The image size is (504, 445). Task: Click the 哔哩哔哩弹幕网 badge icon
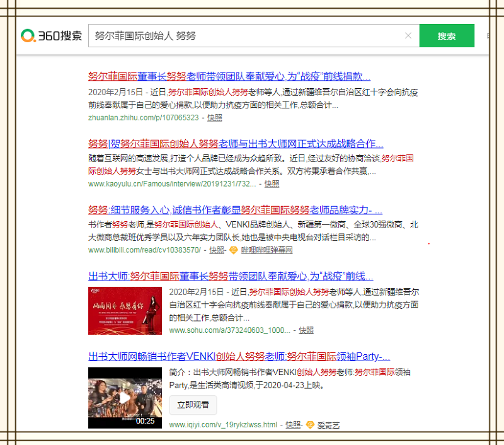(233, 250)
